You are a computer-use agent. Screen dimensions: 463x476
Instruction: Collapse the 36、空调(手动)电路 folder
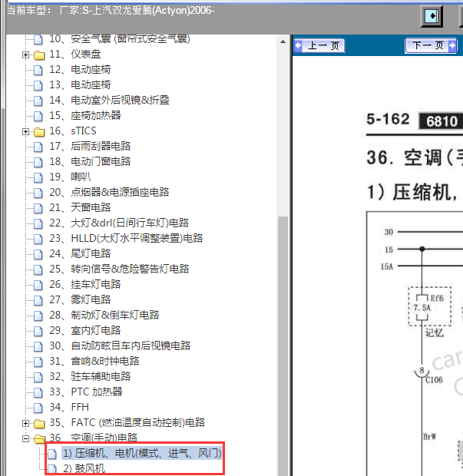coord(26,438)
